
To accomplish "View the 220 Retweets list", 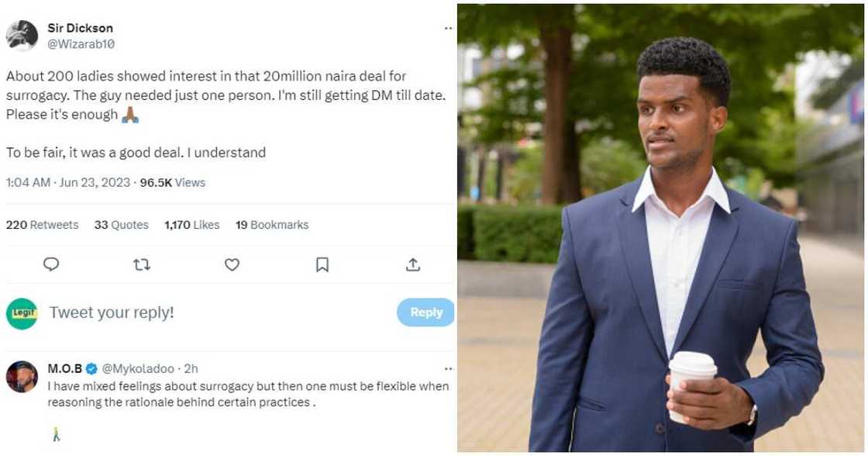I will 42,225.
